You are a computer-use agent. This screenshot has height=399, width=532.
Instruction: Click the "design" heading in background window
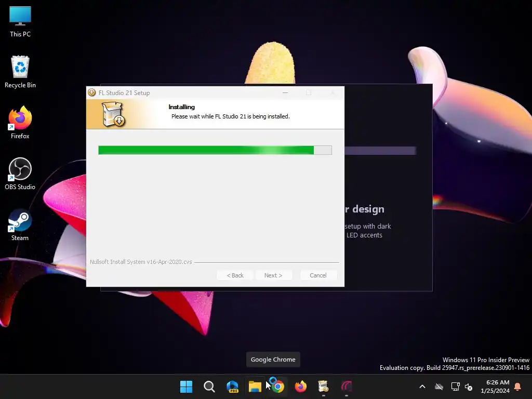point(368,209)
